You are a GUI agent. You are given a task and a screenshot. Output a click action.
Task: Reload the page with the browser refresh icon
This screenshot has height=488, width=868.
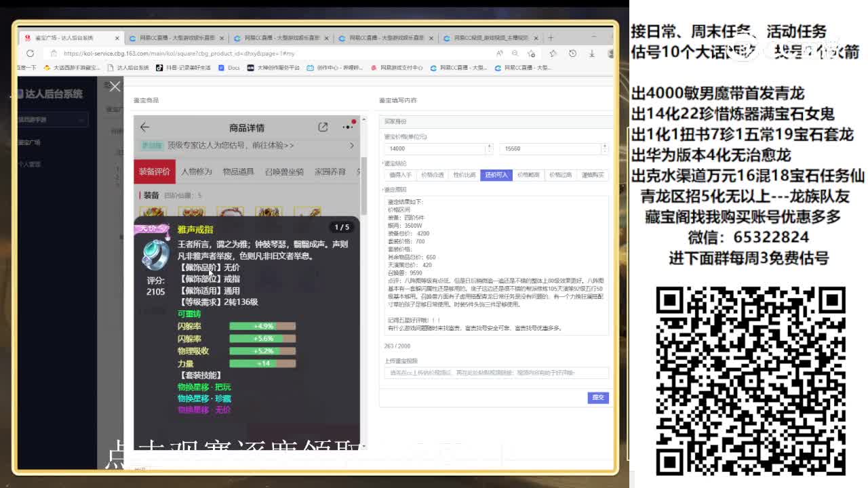[x=30, y=53]
